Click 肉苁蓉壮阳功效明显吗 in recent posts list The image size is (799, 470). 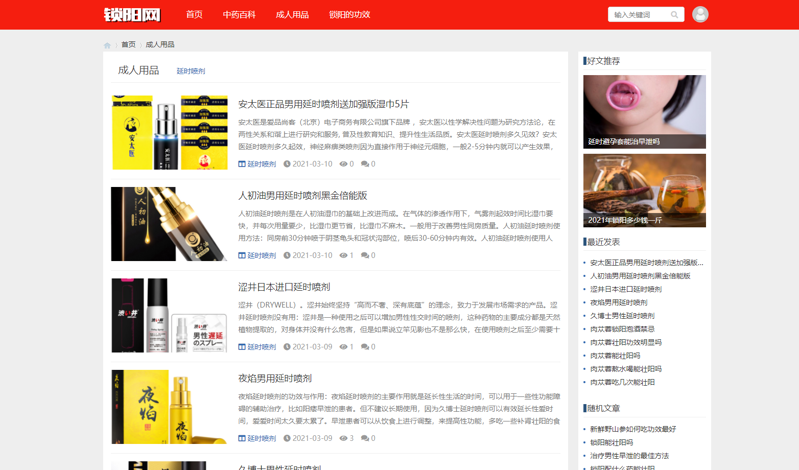click(625, 342)
